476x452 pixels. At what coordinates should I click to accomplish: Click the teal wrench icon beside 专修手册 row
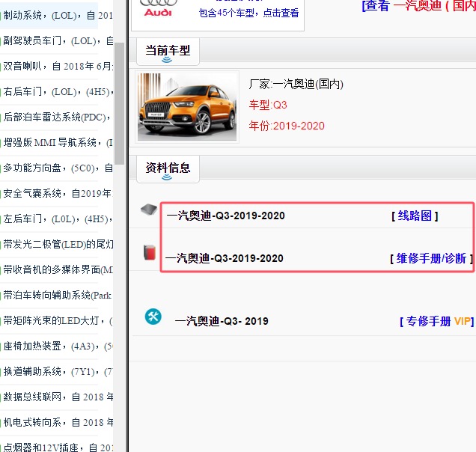coord(153,317)
